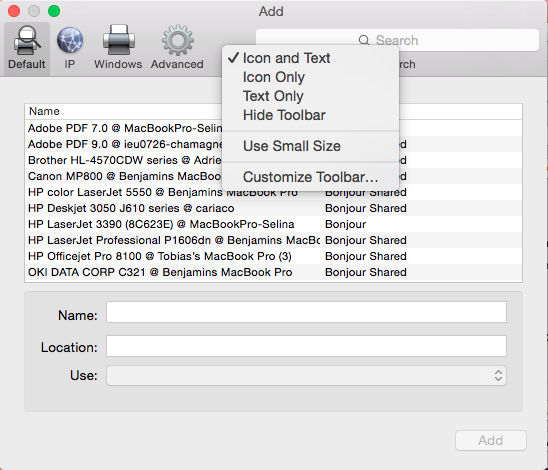Click the Add button
Image resolution: width=548 pixels, height=470 pixels.
click(491, 440)
